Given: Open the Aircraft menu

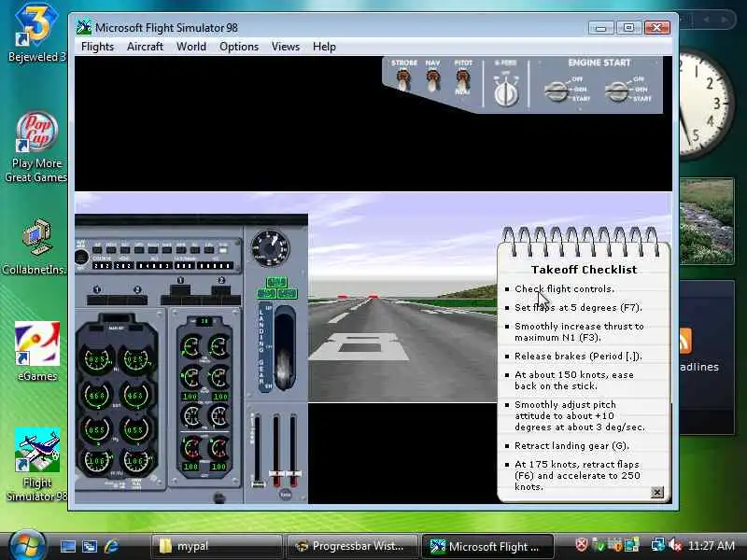Looking at the screenshot, I should tap(145, 47).
